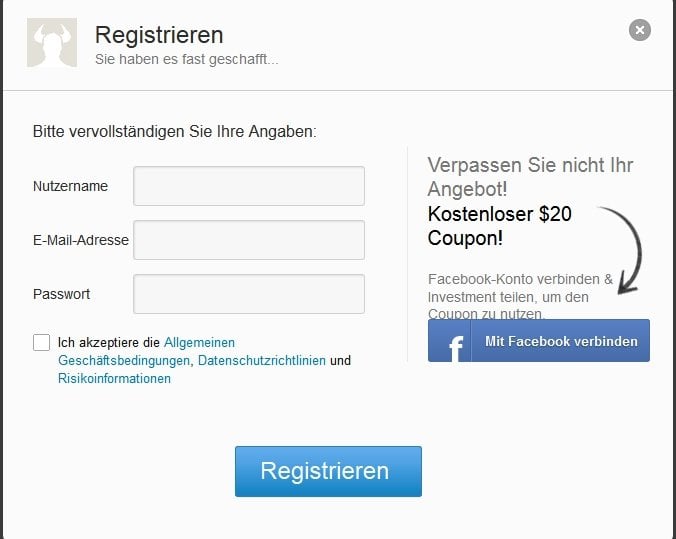Click the Nutzername field label

pos(70,186)
